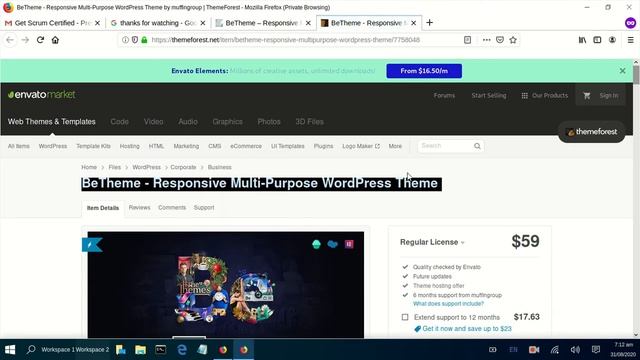
Task: Open terminal from taskbar
Action: pos(160,350)
